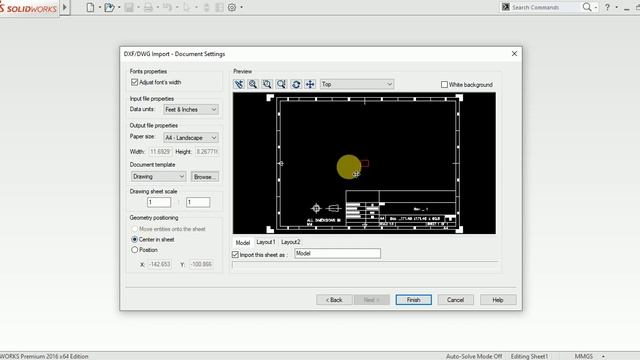
Task: Click the X position field
Action: [x=160, y=264]
